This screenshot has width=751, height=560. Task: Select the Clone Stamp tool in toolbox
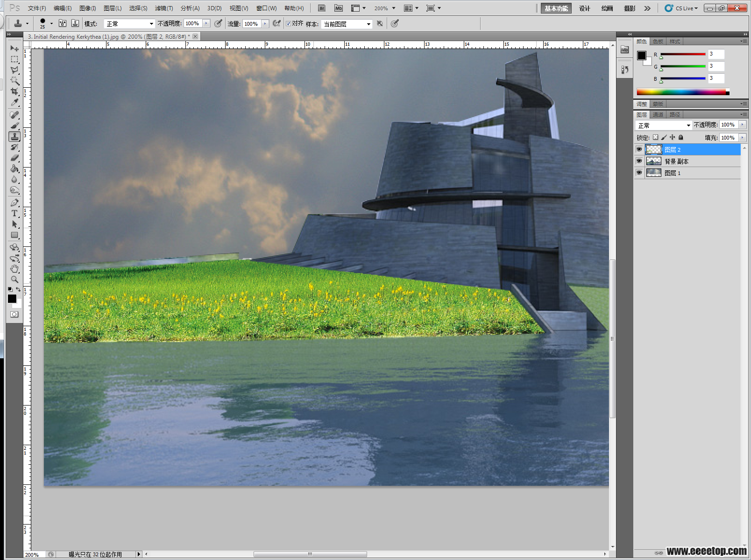(x=14, y=136)
